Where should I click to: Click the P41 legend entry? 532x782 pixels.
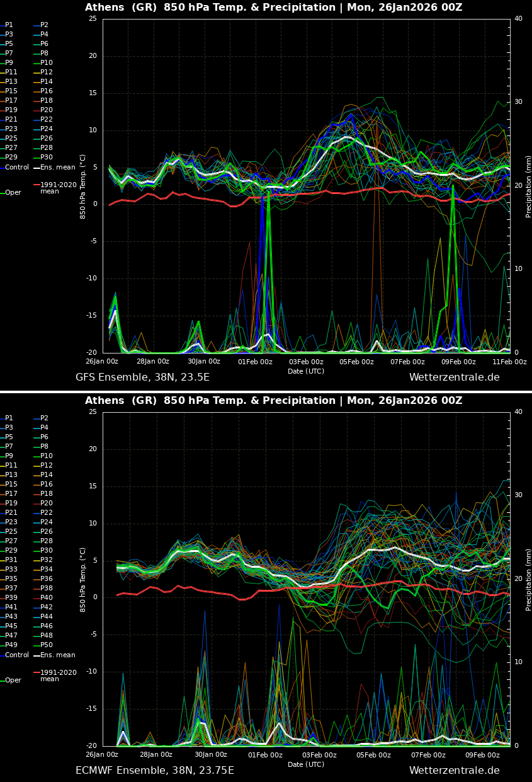coord(11,607)
